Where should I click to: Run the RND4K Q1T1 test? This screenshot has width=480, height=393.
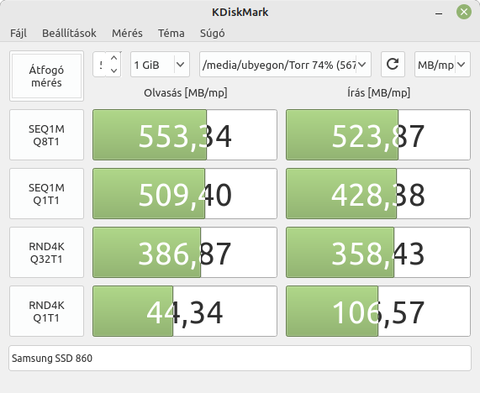(x=46, y=311)
